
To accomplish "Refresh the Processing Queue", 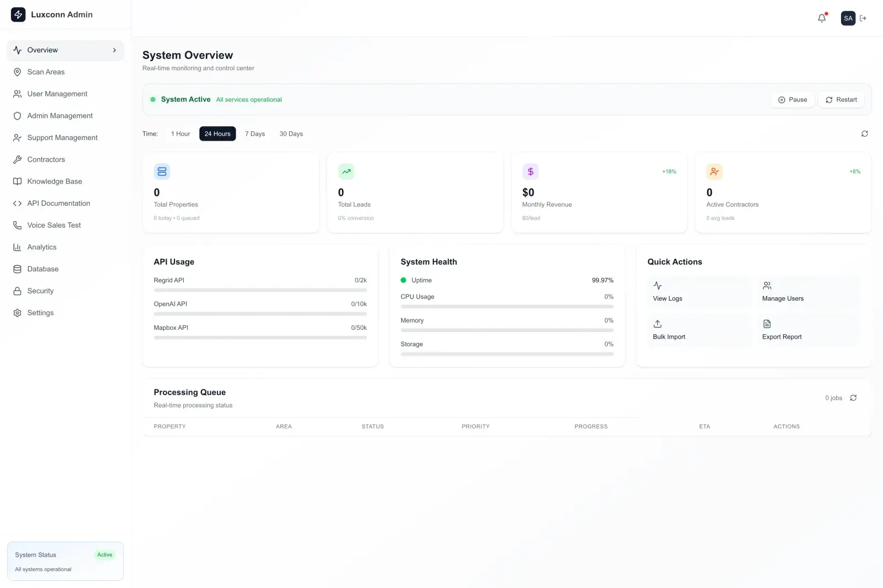I will 853,398.
